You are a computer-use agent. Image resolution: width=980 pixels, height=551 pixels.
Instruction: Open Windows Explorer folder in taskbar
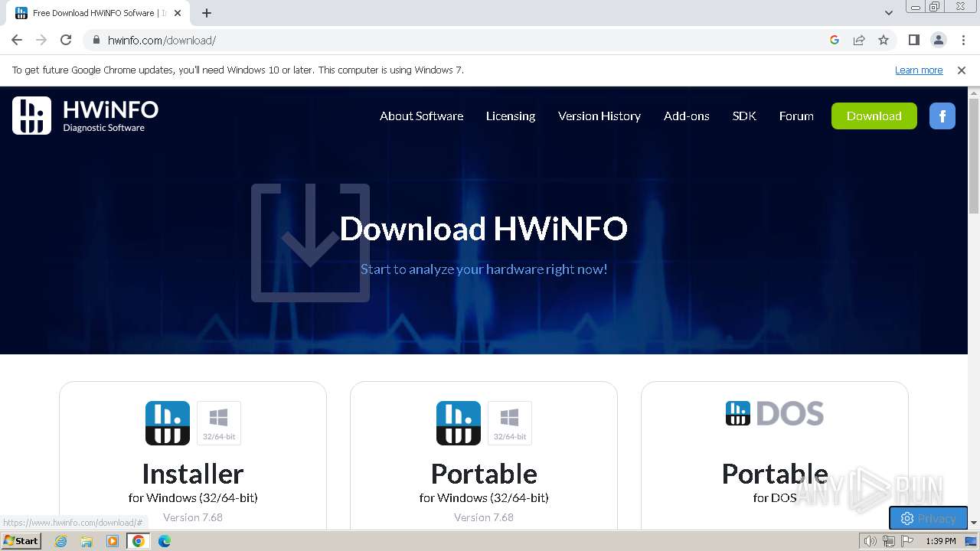(x=87, y=541)
